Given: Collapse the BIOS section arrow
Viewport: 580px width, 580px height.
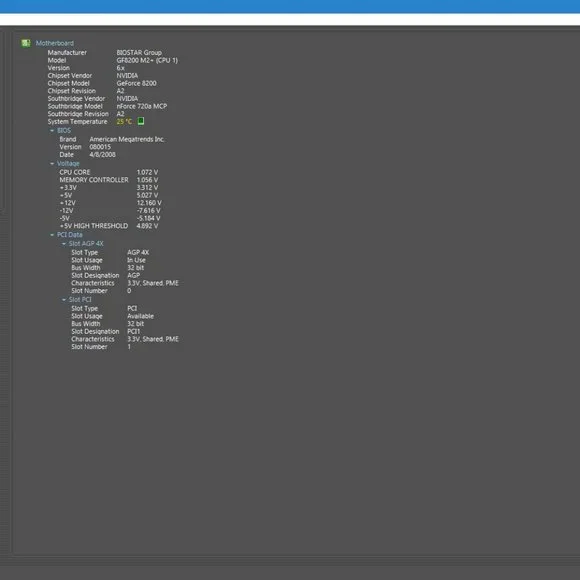Looking at the screenshot, I should [52, 131].
